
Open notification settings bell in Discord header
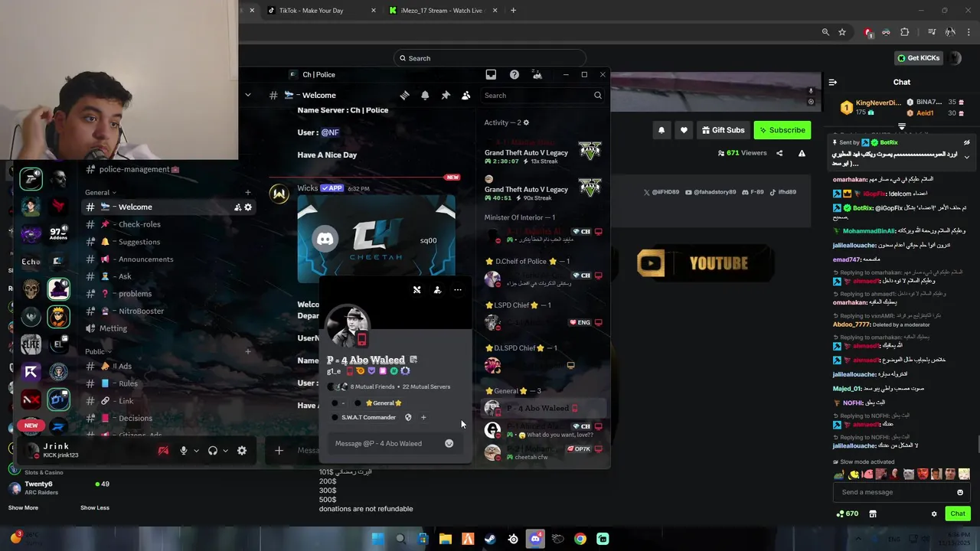tap(425, 96)
